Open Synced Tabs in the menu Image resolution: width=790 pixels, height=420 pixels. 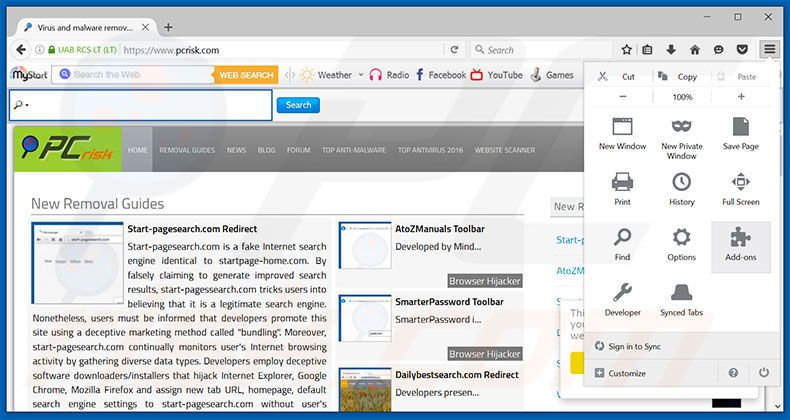click(x=682, y=300)
